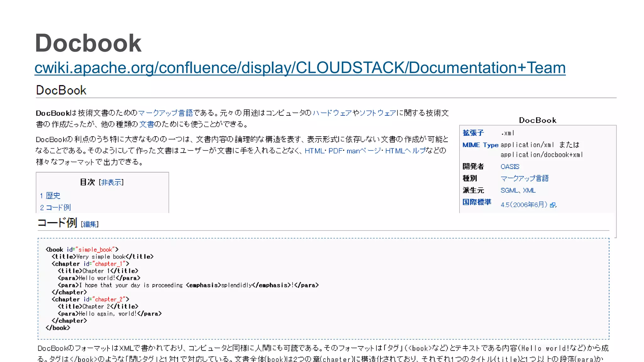This screenshot has height=362, width=644.
Task: Open the PDF link
Action: click(x=335, y=151)
